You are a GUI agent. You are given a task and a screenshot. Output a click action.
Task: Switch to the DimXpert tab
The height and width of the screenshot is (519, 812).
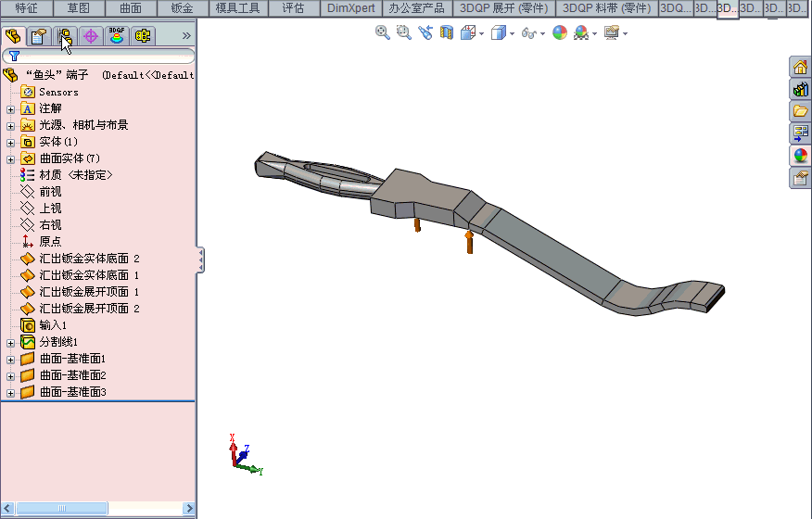(x=351, y=8)
